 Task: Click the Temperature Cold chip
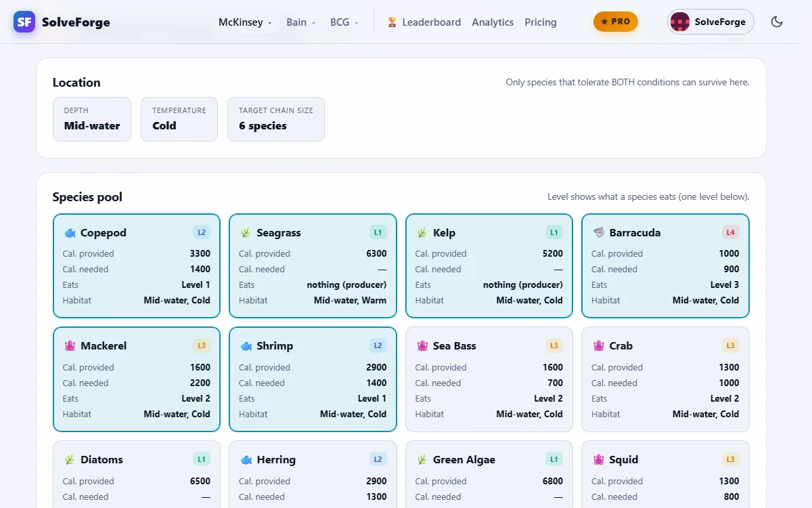(179, 119)
